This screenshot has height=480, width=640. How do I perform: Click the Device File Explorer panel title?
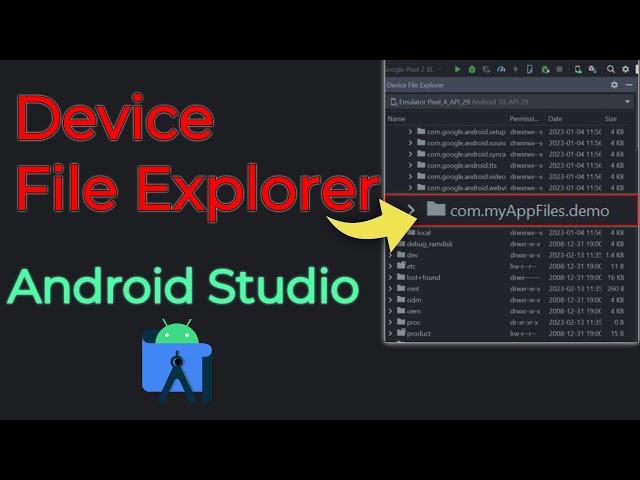coord(415,85)
